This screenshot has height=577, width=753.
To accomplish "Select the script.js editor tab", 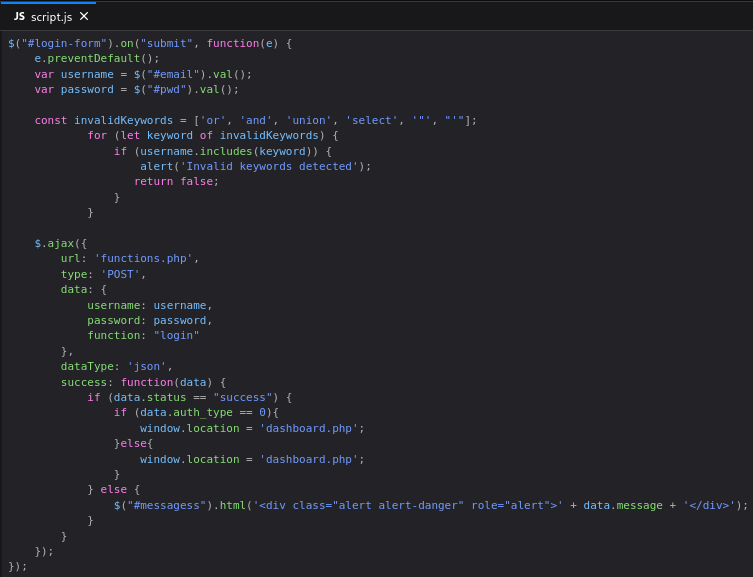I will coord(51,17).
